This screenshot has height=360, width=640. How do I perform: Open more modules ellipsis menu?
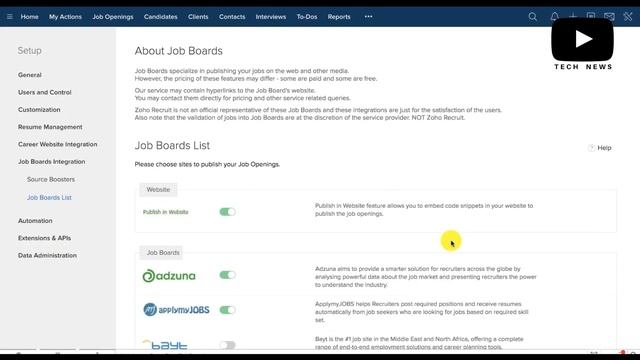[369, 17]
